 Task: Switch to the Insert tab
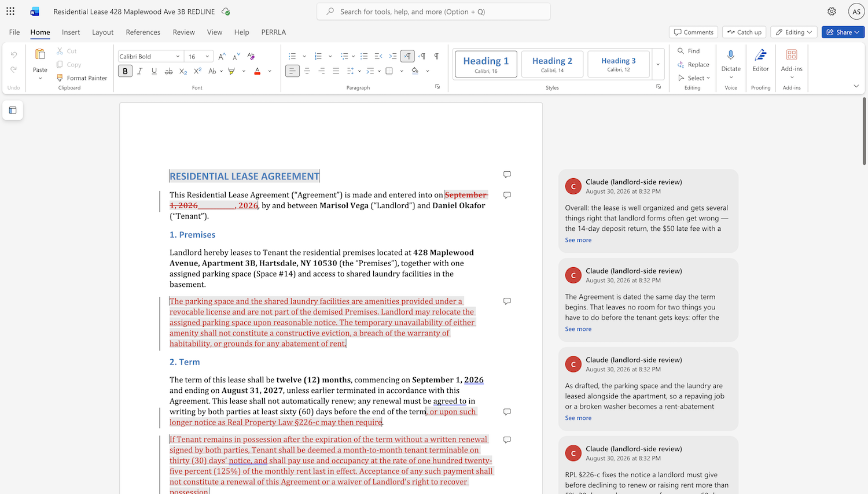71,32
